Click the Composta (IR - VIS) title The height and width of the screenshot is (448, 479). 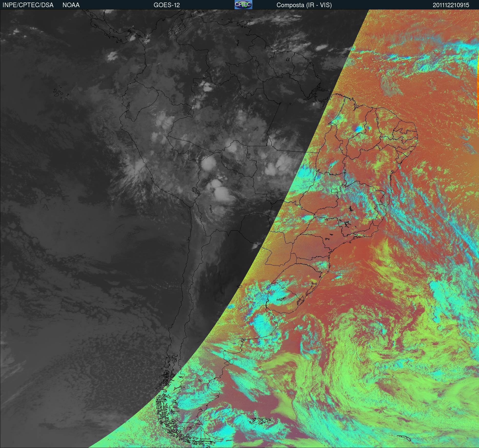pos(304,5)
